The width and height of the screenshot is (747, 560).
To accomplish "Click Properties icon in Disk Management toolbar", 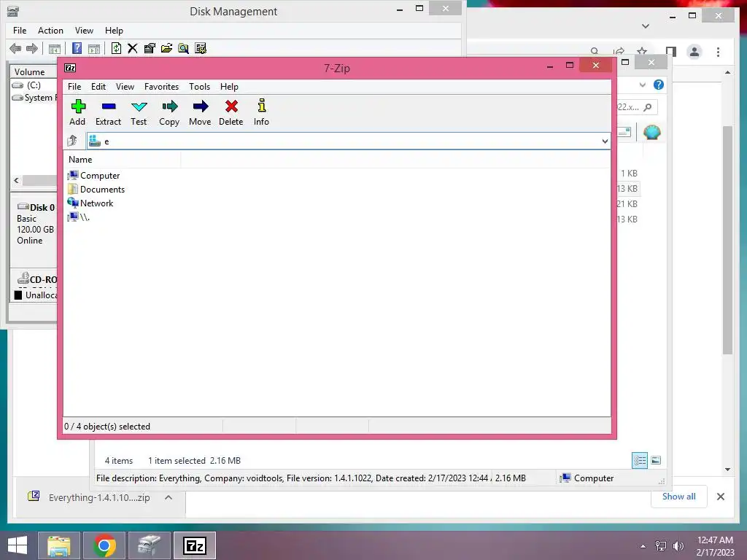I will (x=150, y=48).
